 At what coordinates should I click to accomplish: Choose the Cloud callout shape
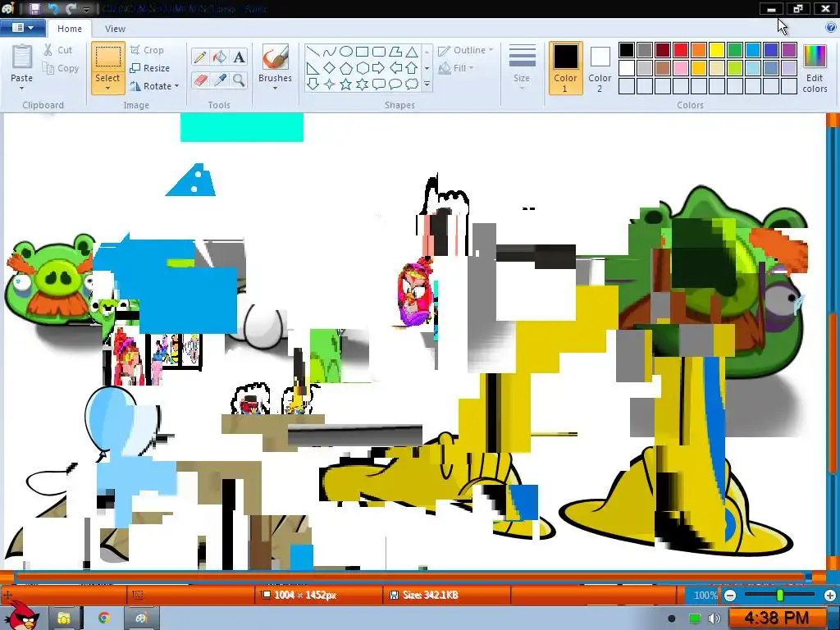[412, 84]
